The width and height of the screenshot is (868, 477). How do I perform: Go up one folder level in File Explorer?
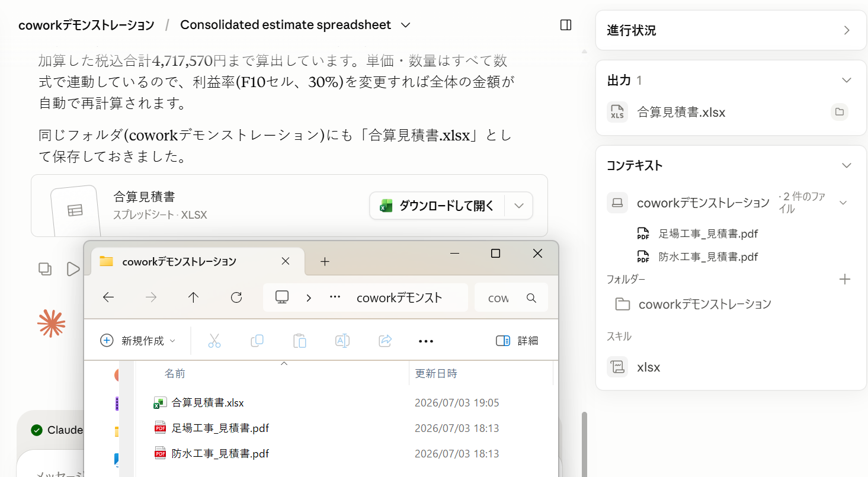193,297
